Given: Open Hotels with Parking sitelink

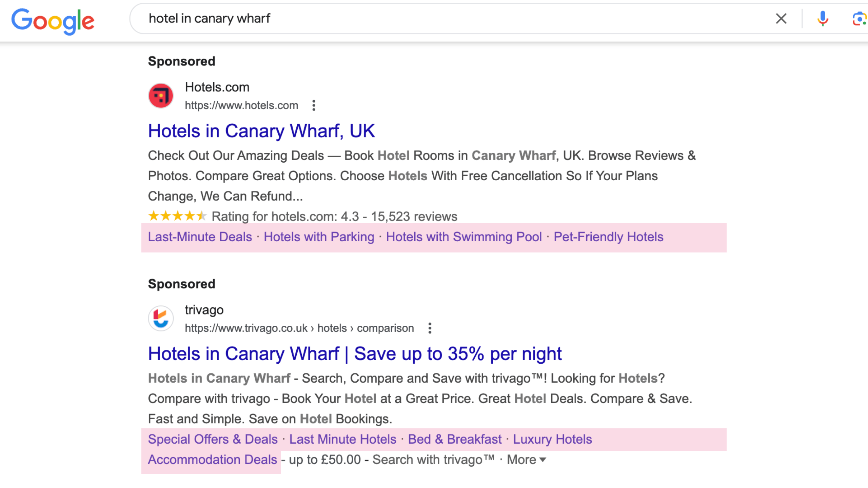Looking at the screenshot, I should tap(319, 237).
